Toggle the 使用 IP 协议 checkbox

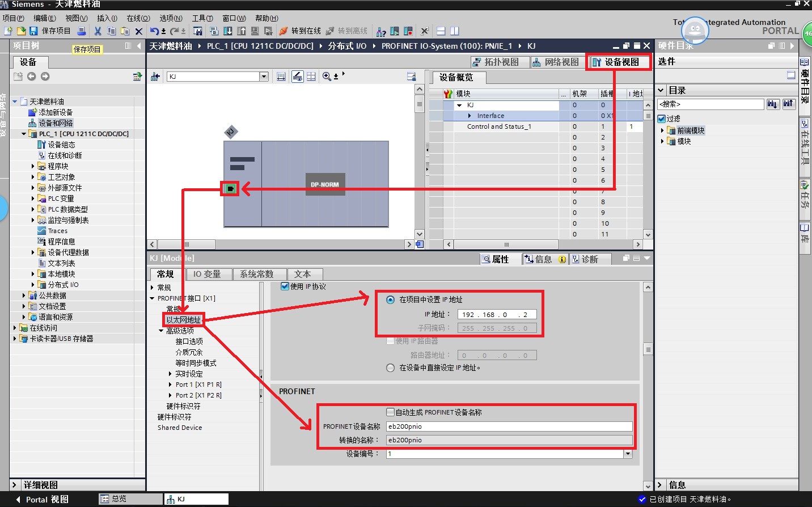coord(285,286)
